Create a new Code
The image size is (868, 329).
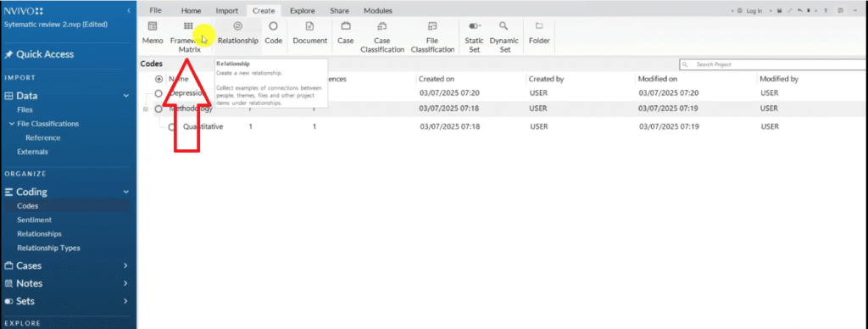coord(274,33)
